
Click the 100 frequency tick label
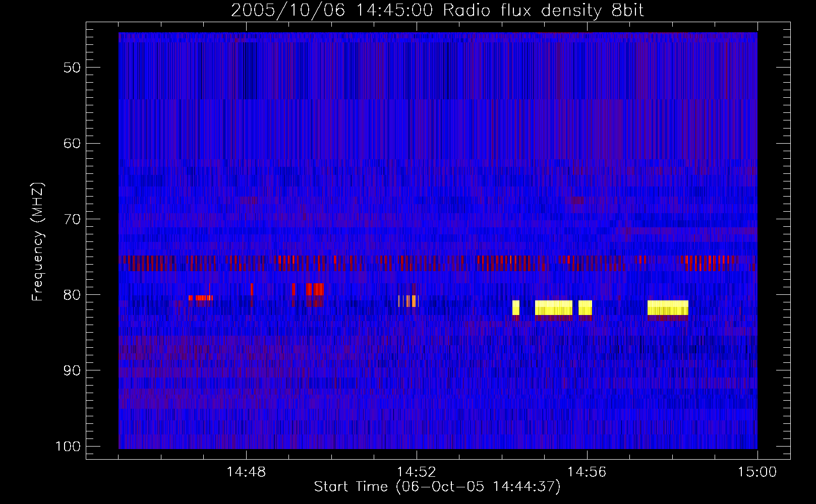[x=68, y=447]
